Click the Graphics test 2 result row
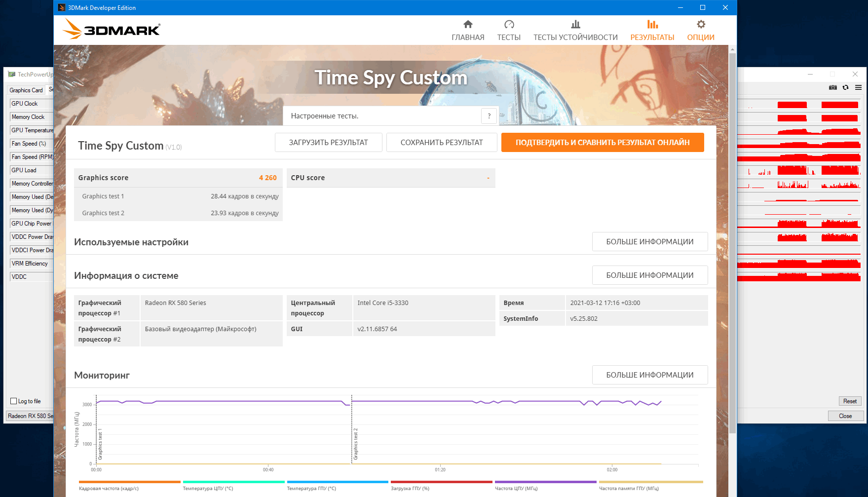This screenshot has height=497, width=868. (x=178, y=213)
